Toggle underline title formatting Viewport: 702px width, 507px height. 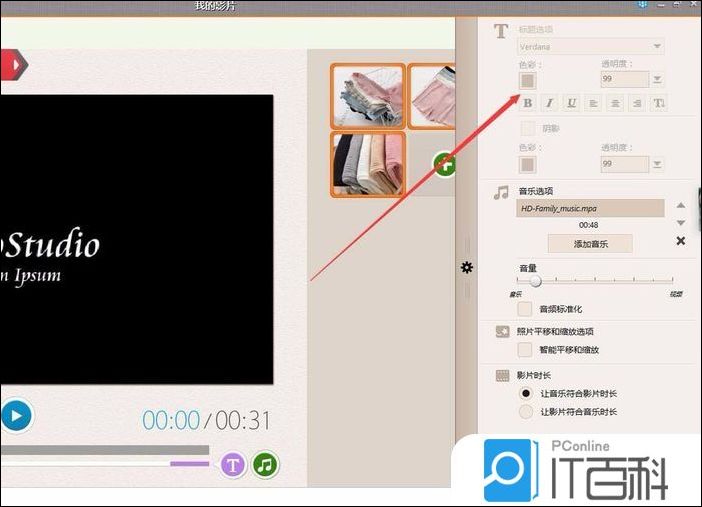[571, 103]
